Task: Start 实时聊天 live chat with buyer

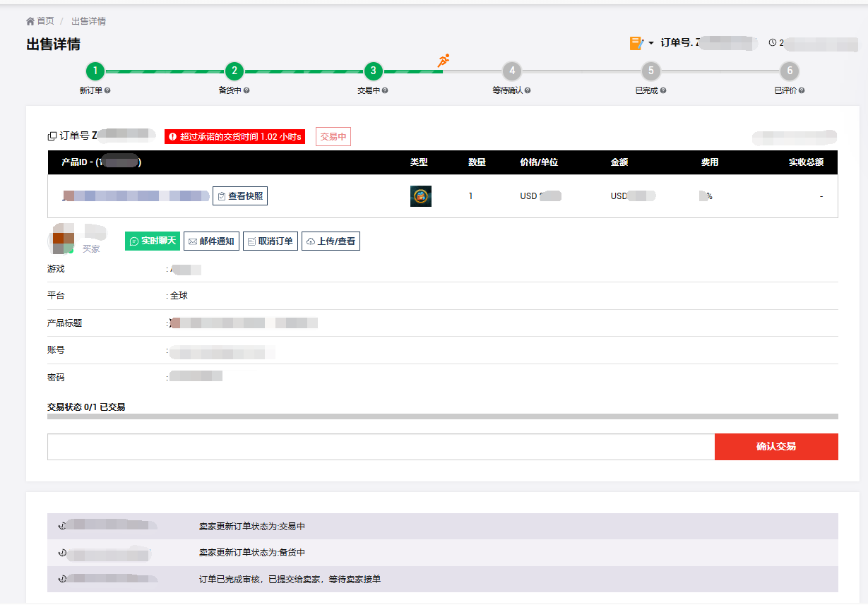Action: coord(153,241)
